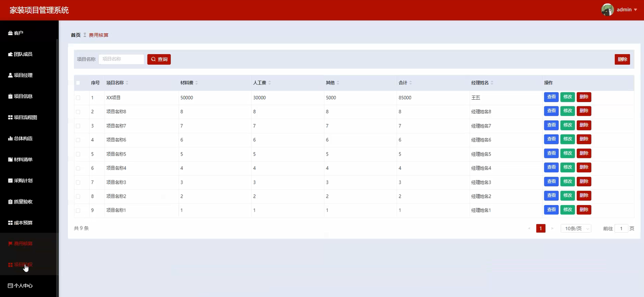
Task: Click 查看 for XX项目 row
Action: tap(551, 97)
